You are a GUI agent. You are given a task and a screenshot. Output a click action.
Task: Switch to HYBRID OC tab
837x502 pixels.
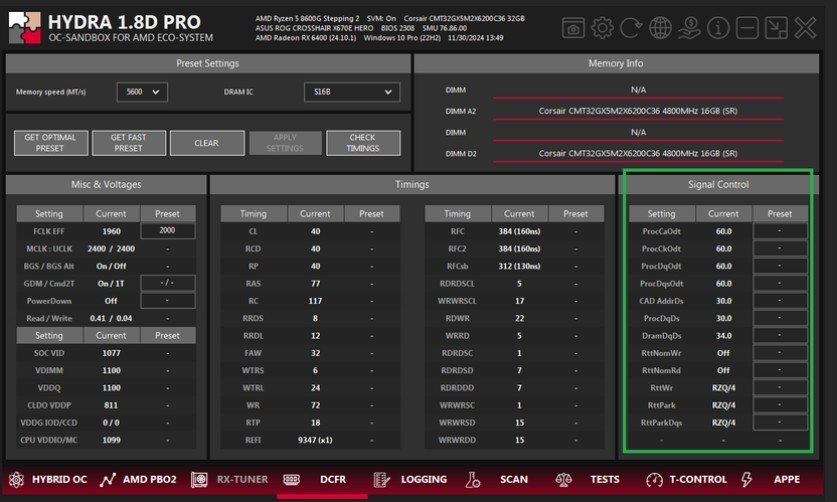(59, 480)
